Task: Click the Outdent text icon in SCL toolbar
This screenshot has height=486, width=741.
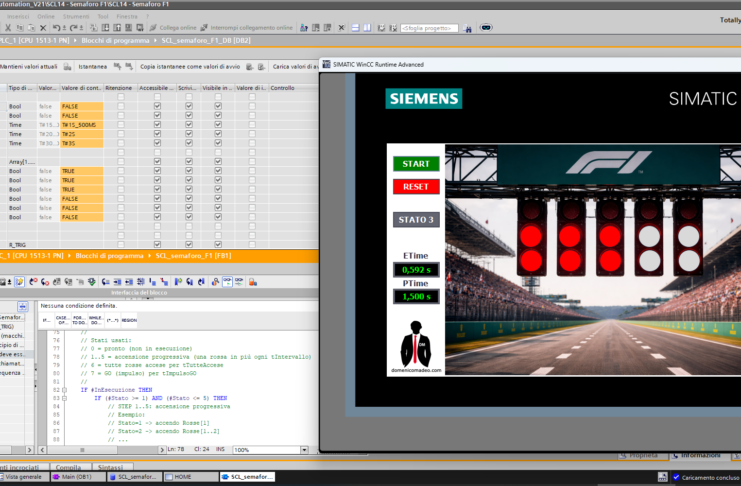Action: click(129, 282)
